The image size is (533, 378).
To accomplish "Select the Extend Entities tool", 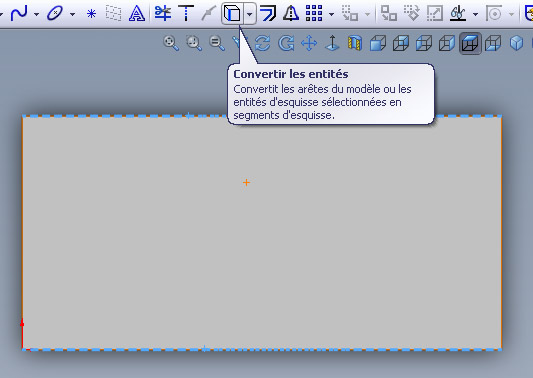I will [186, 14].
